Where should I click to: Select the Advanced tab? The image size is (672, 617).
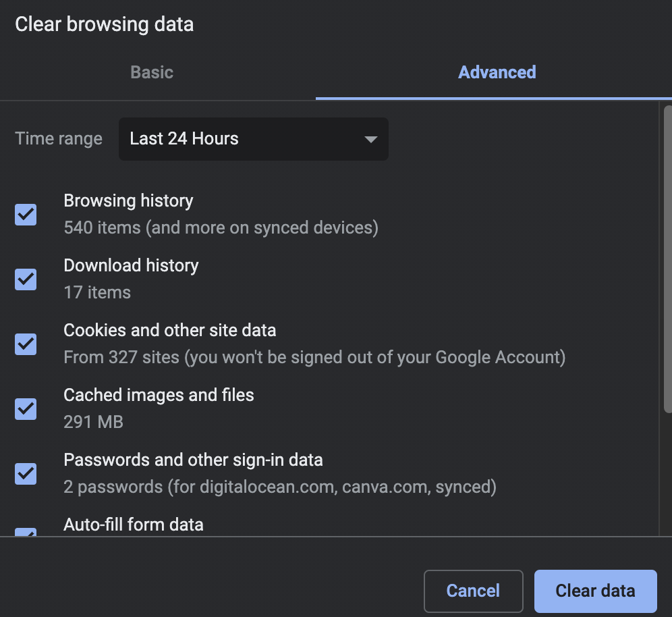pyautogui.click(x=497, y=72)
